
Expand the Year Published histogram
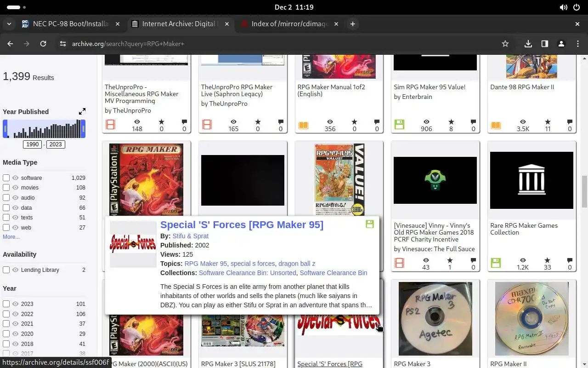point(82,111)
